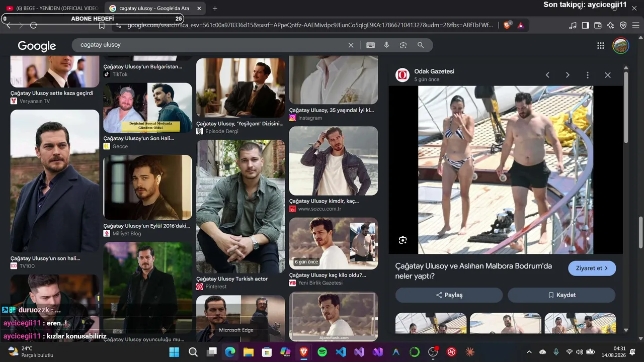
Task: Launch Microsoft Edge from the taskbar
Action: point(230,352)
